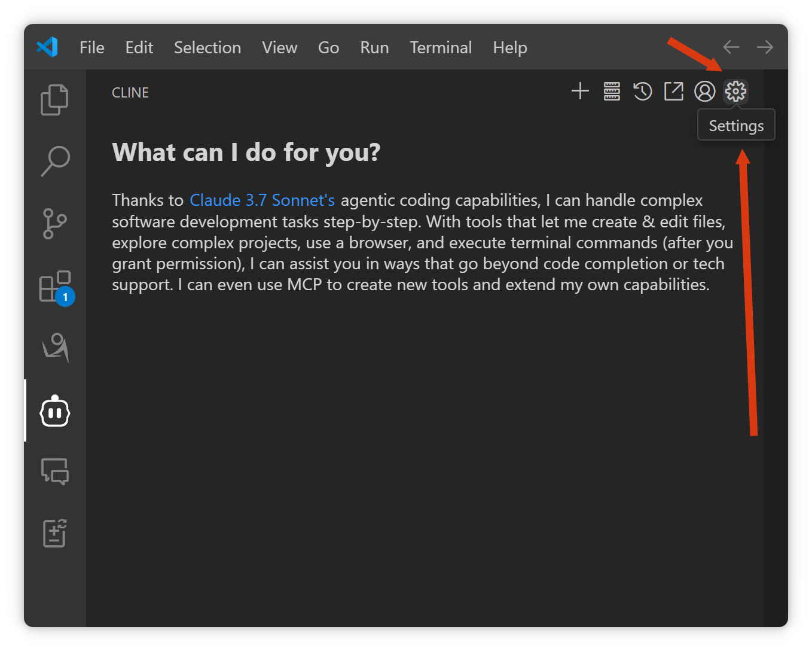Go back using the left arrow
812x651 pixels.
click(x=731, y=47)
